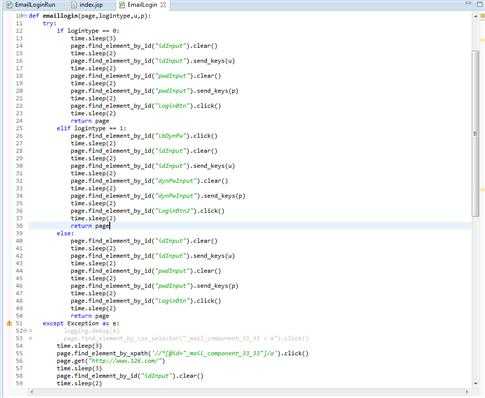Click the vertical scrollbar down arrow
485x398 pixels.
click(x=476, y=383)
